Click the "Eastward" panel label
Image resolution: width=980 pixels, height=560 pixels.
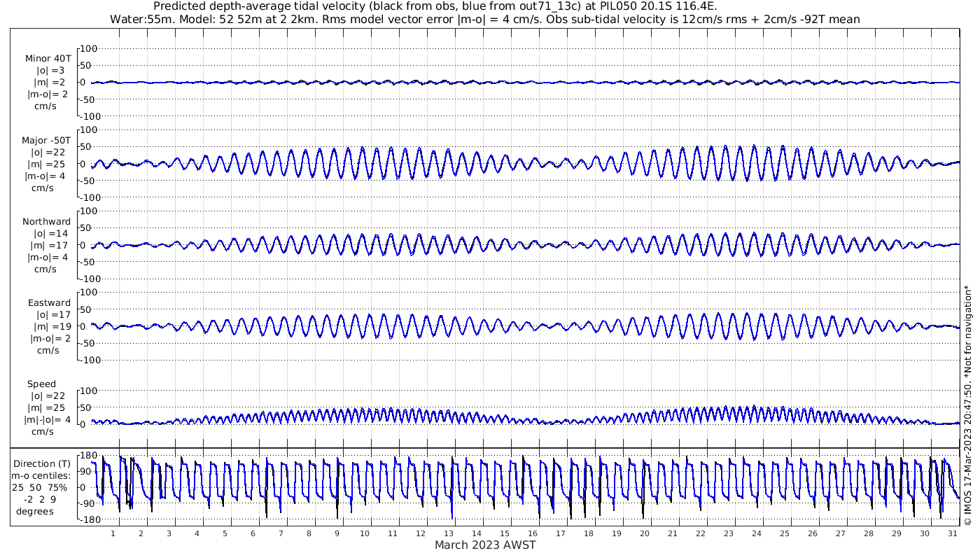[49, 303]
